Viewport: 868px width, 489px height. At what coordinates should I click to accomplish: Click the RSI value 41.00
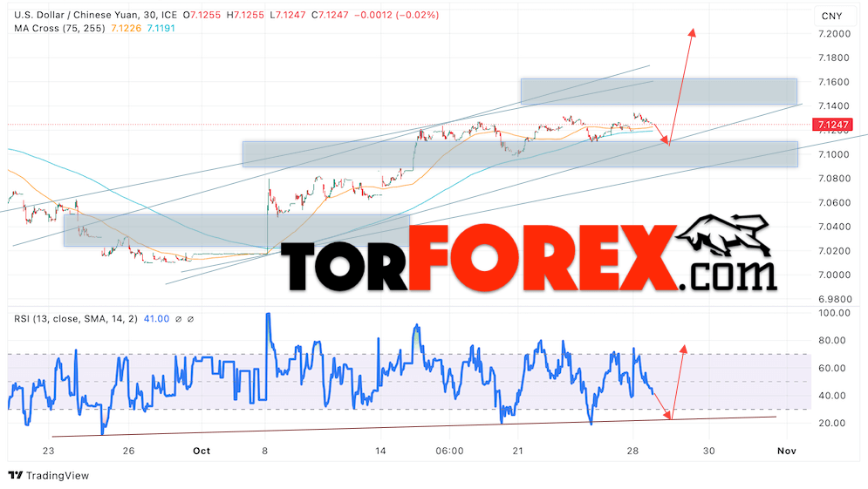pyautogui.click(x=157, y=319)
